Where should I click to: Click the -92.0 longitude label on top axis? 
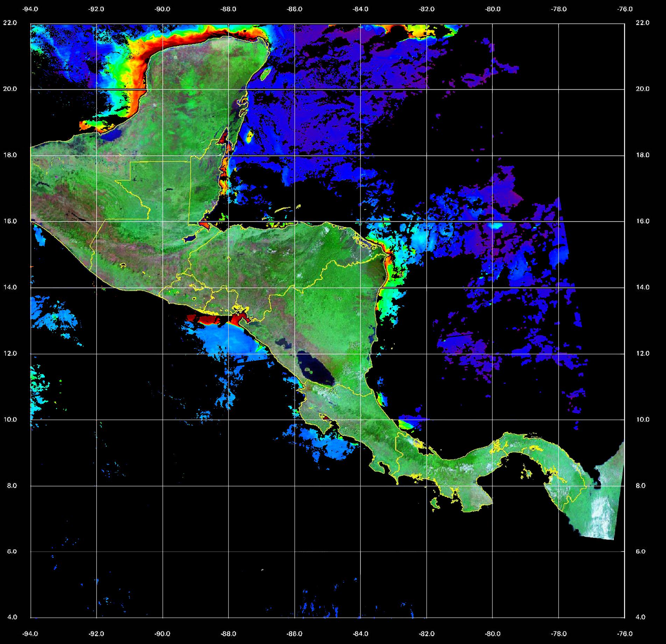click(96, 9)
